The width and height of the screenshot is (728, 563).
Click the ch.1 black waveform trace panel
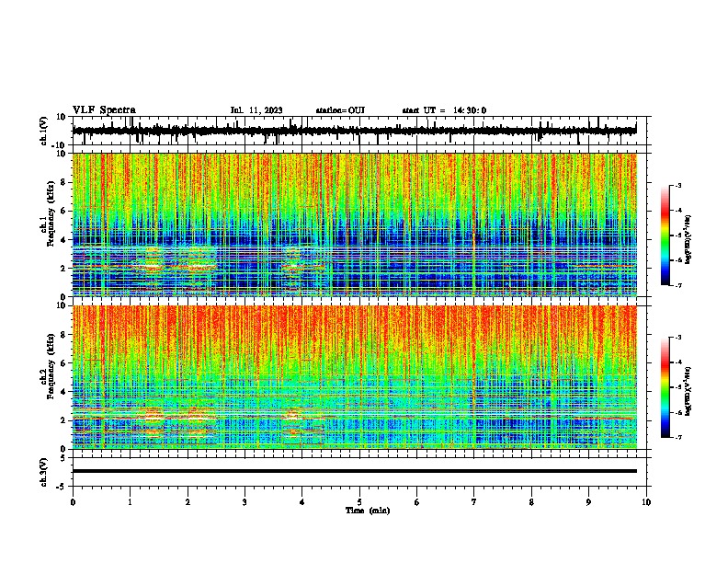(x=354, y=131)
